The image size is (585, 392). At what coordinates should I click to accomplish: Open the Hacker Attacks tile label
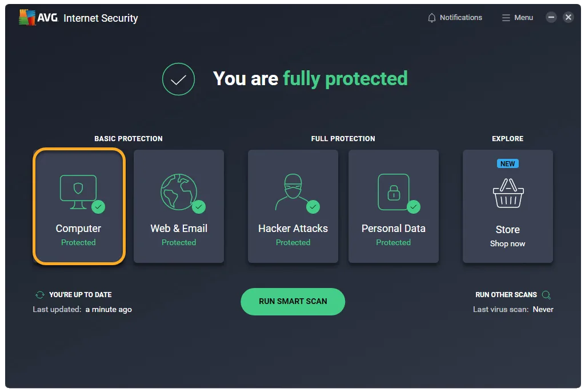[x=293, y=229]
